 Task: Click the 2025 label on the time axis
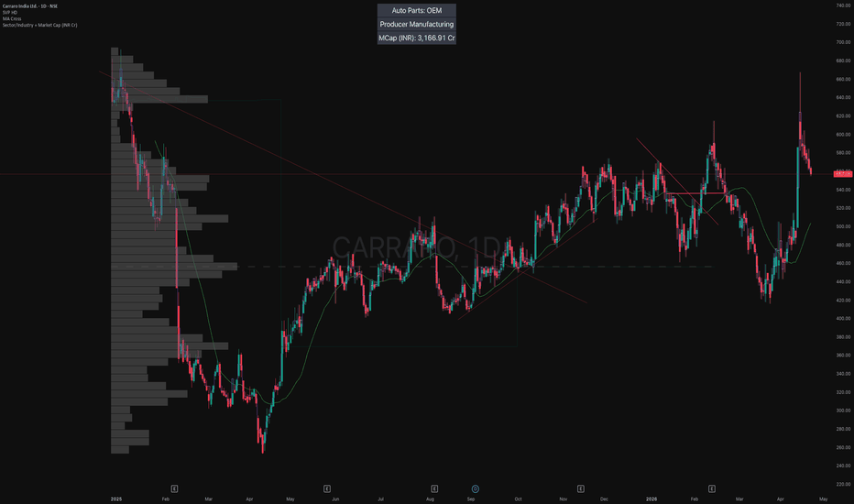116,499
